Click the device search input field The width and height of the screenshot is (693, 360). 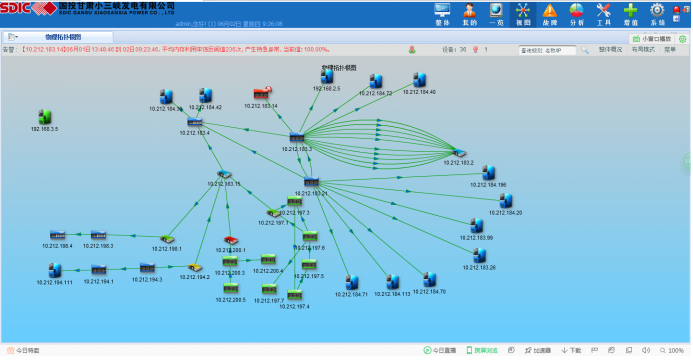coord(547,50)
